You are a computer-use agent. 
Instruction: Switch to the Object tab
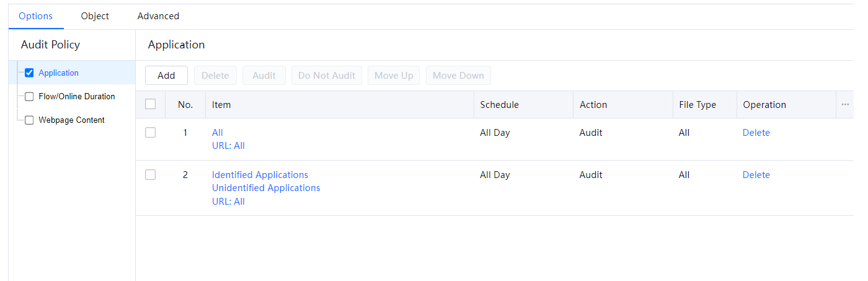pyautogui.click(x=95, y=16)
